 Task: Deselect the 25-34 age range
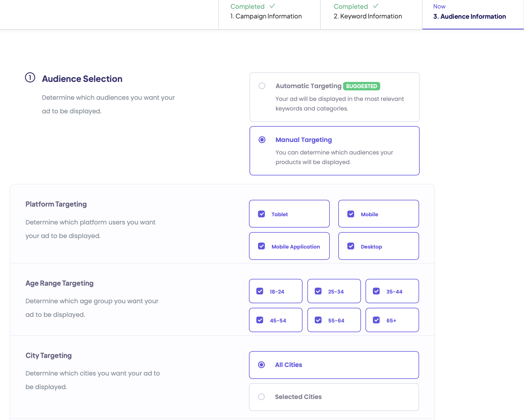click(318, 291)
